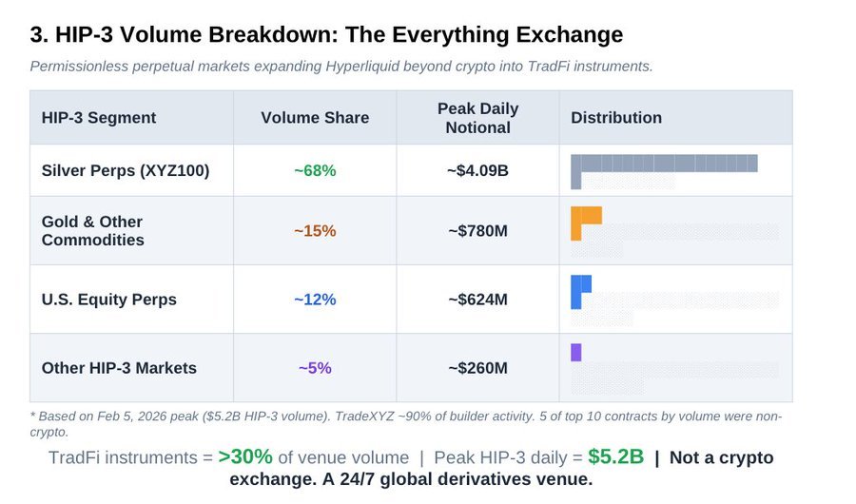Select the HIP-3 Segment column header
The image size is (856, 504).
pyautogui.click(x=99, y=118)
